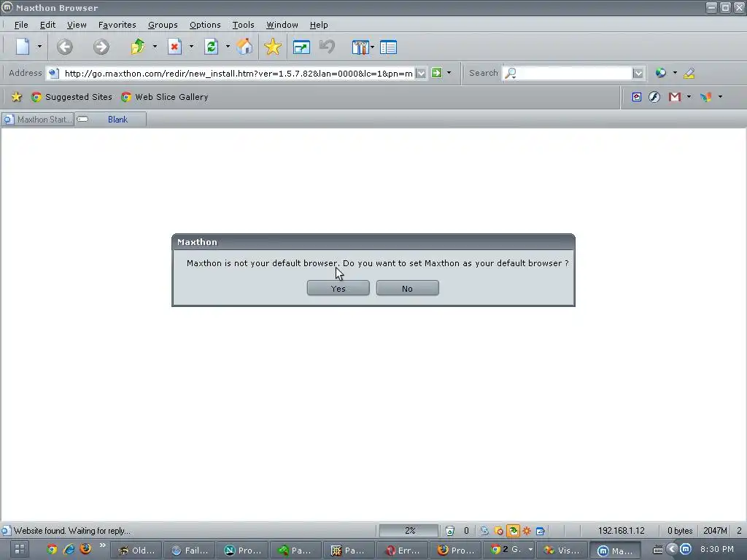Click the green Go arrow beside address bar
Screen dimensions: 747x560
[x=436, y=73]
